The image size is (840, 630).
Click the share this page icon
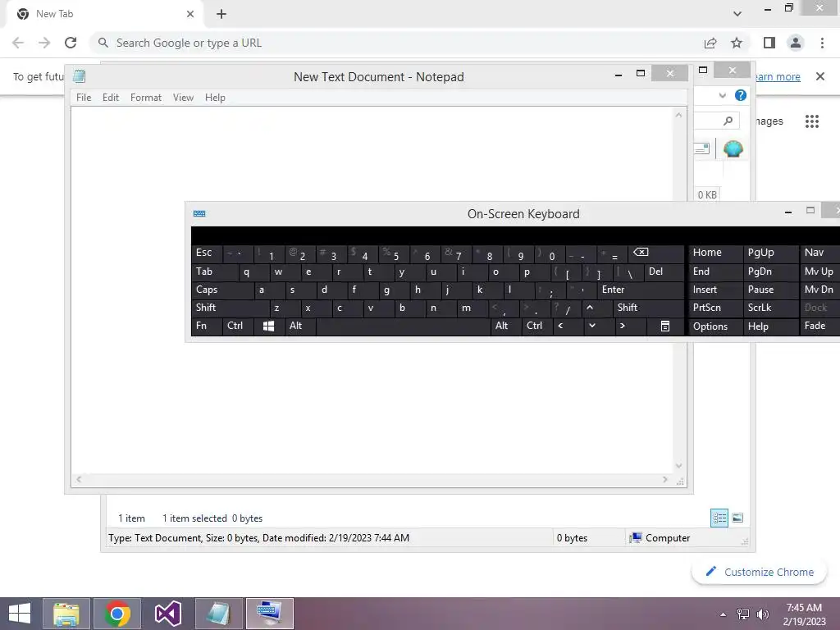[710, 43]
